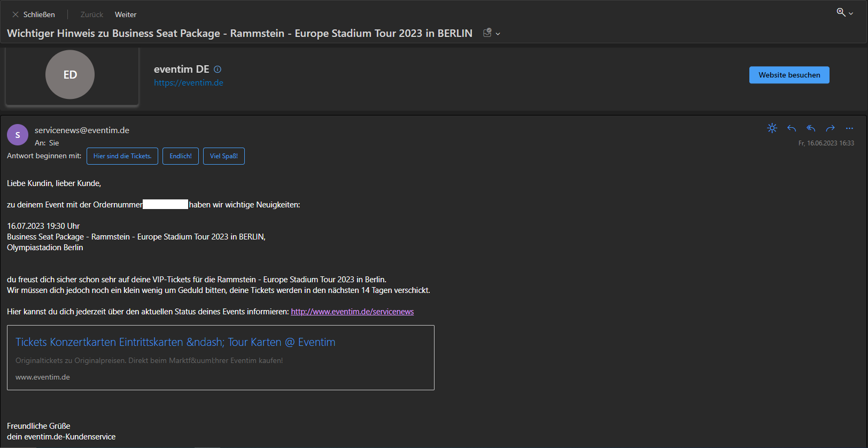Click sender address servicenews@eventim.de

point(82,130)
